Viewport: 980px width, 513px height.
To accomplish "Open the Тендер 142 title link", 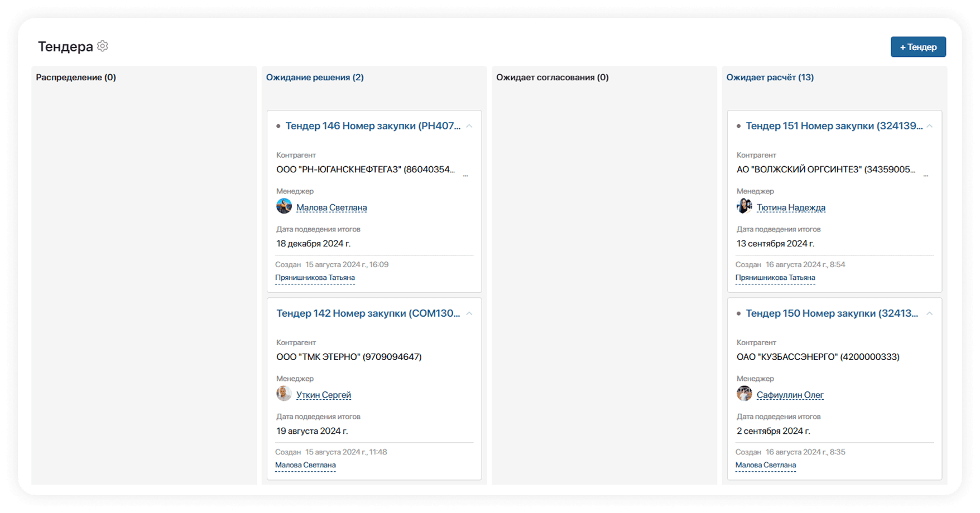I will point(368,313).
